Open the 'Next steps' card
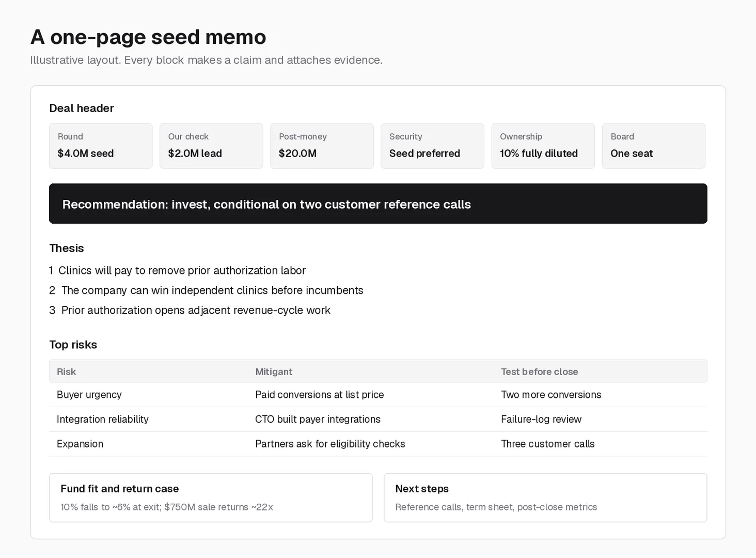Screen dimensions: 756x558 [x=545, y=498]
